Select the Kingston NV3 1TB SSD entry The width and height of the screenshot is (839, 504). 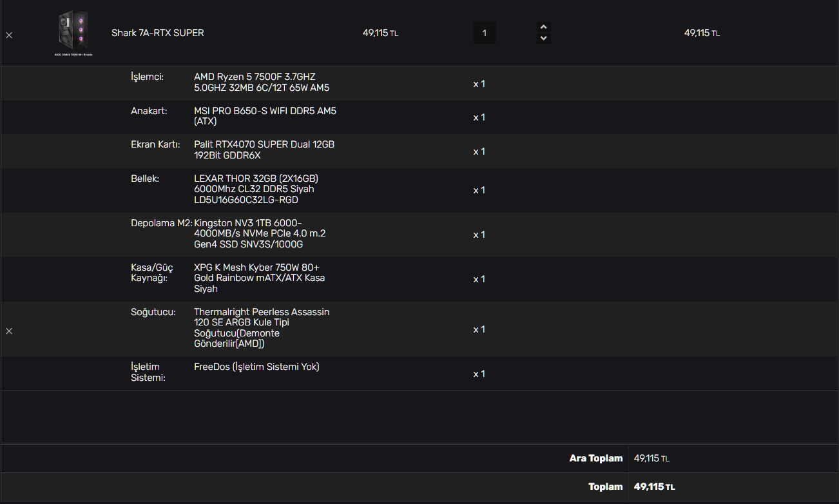tap(260, 233)
